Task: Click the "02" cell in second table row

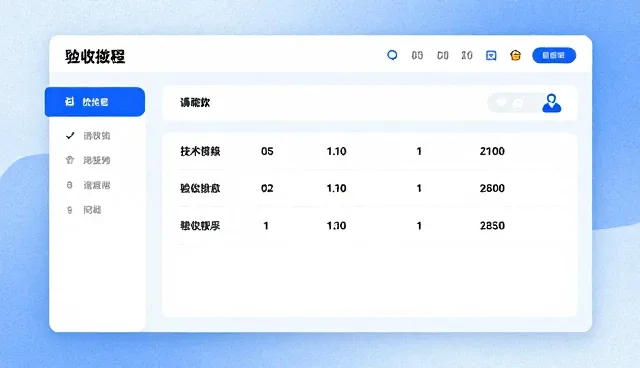Action: (x=267, y=188)
